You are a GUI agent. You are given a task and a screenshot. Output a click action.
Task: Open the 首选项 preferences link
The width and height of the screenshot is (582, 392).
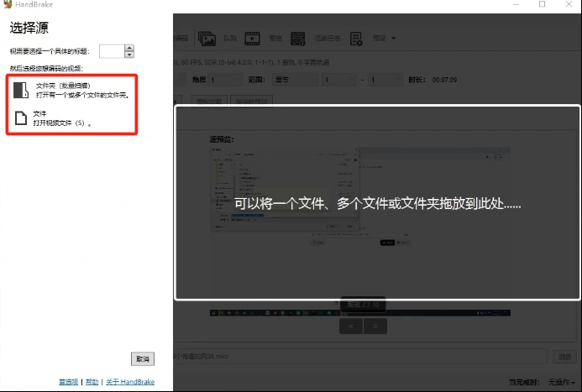(68, 382)
